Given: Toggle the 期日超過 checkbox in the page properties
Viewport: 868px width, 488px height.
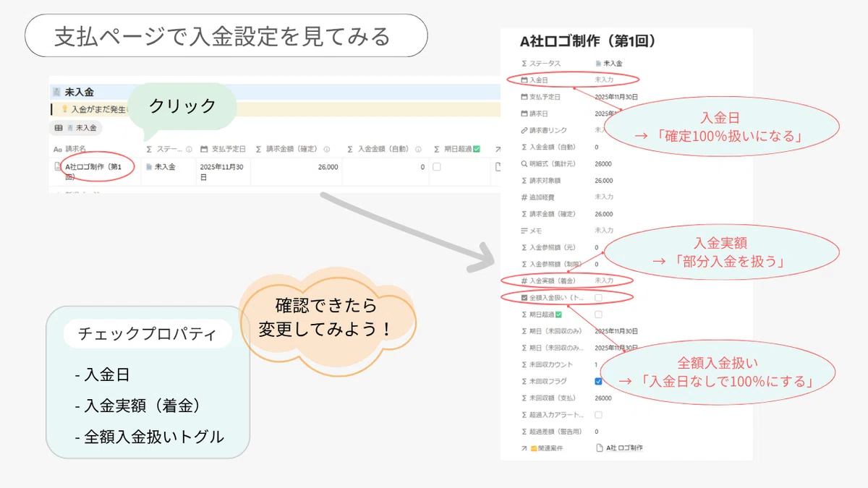Looking at the screenshot, I should point(598,314).
